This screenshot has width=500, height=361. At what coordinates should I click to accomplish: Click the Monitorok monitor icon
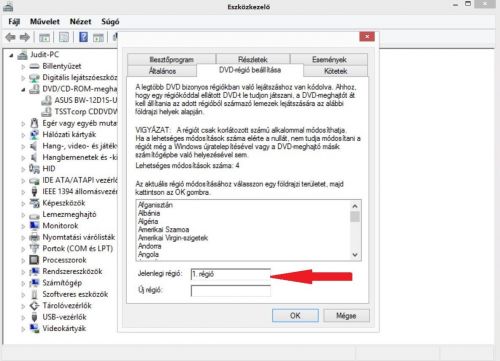click(34, 226)
